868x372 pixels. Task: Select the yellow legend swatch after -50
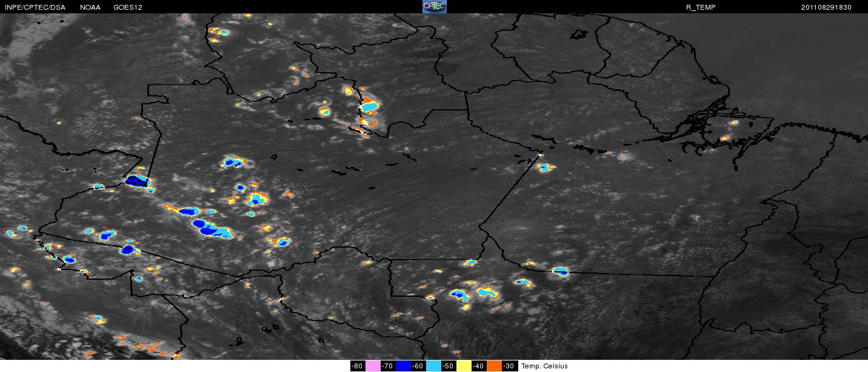point(464,366)
